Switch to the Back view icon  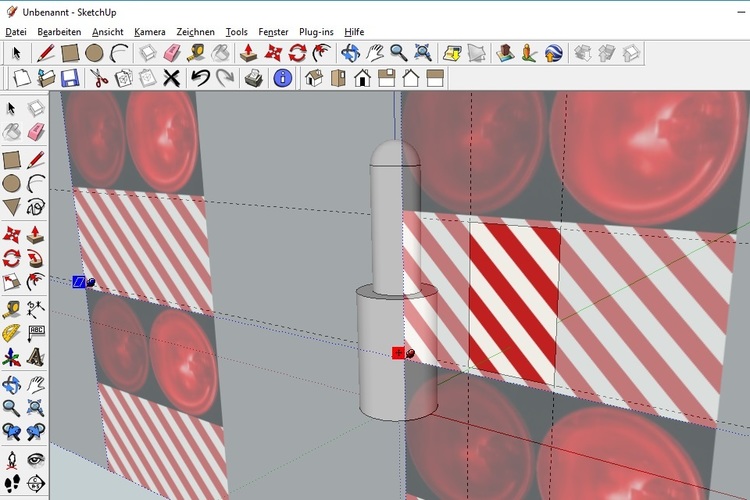point(411,78)
